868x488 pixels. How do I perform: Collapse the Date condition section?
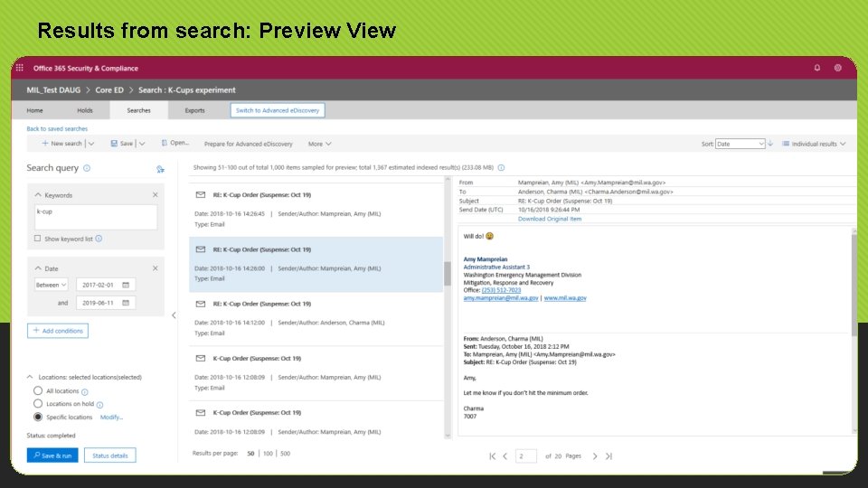[x=38, y=268]
